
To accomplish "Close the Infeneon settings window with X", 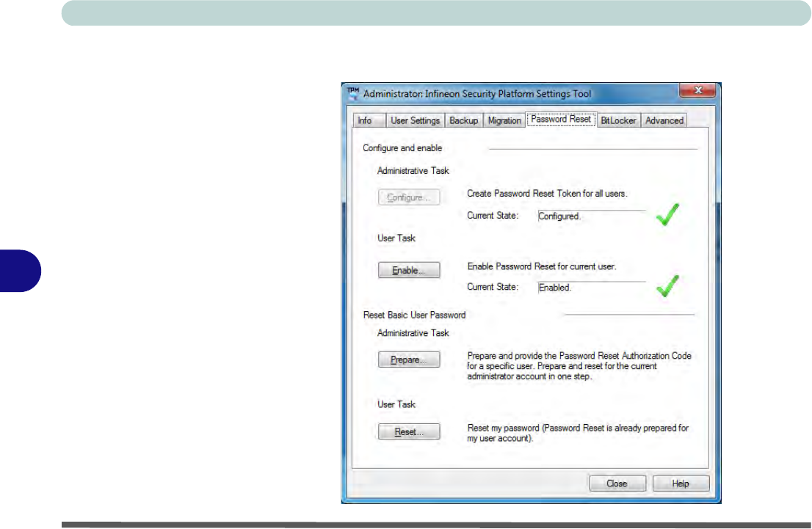I will pyautogui.click(x=697, y=90).
